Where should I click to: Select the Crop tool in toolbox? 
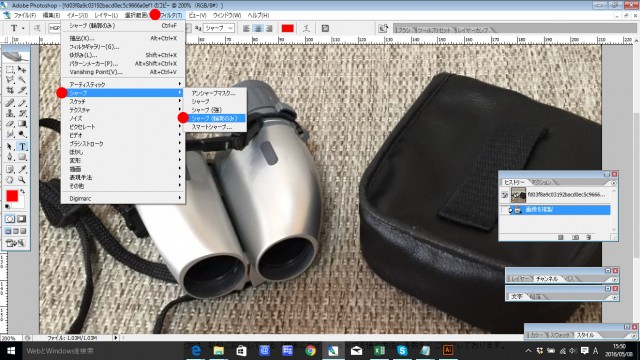[10, 90]
